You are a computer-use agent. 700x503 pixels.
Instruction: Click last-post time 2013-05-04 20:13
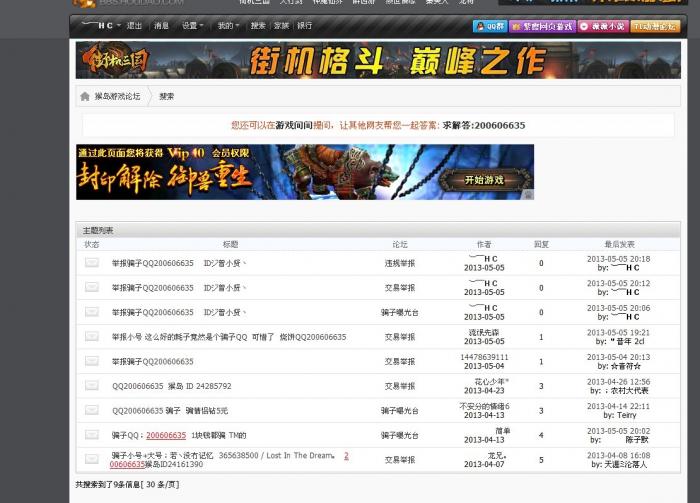click(618, 357)
